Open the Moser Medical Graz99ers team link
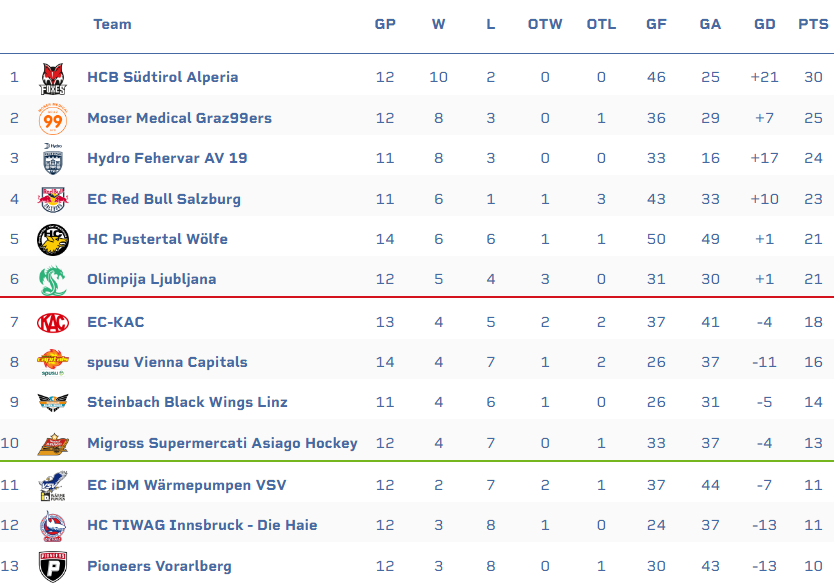The width and height of the screenshot is (834, 587). click(179, 118)
